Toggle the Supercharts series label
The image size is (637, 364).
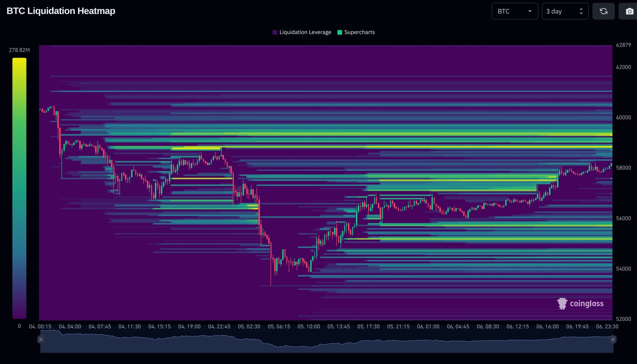tap(360, 32)
